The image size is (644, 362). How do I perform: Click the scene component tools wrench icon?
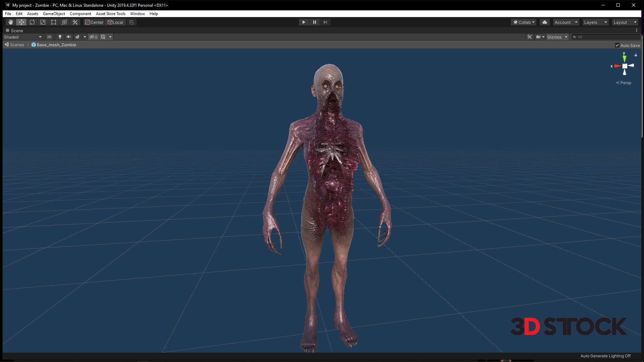point(529,37)
